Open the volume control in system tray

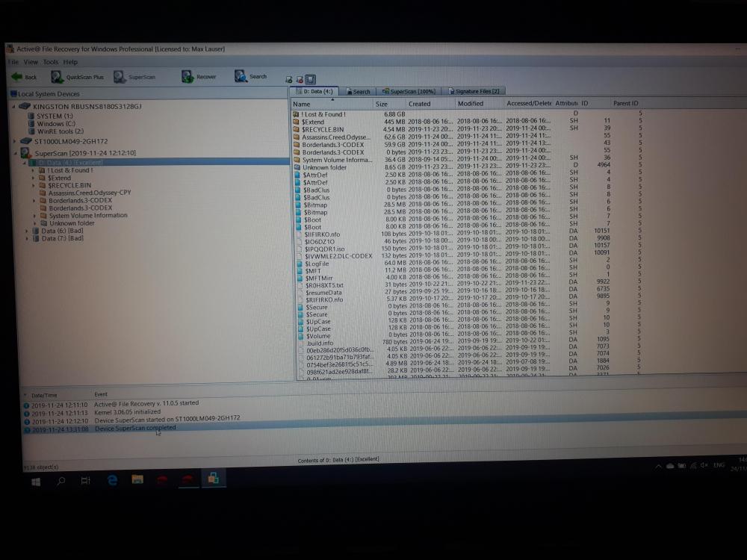click(x=704, y=465)
